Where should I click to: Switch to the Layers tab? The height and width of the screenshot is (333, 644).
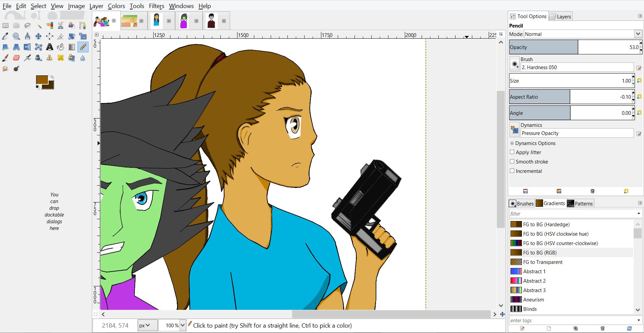click(560, 16)
